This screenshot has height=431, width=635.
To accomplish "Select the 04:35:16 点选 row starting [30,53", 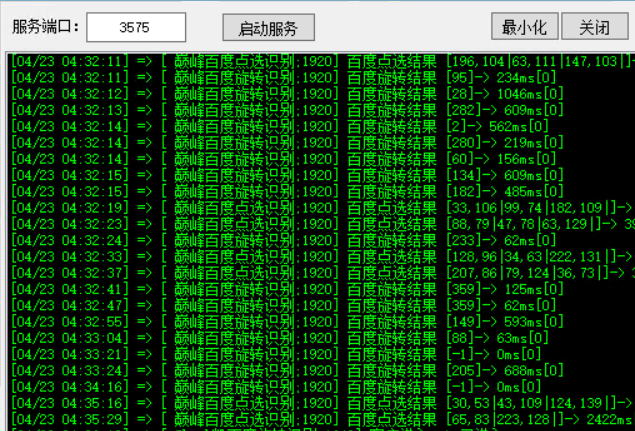I will [x=322, y=403].
